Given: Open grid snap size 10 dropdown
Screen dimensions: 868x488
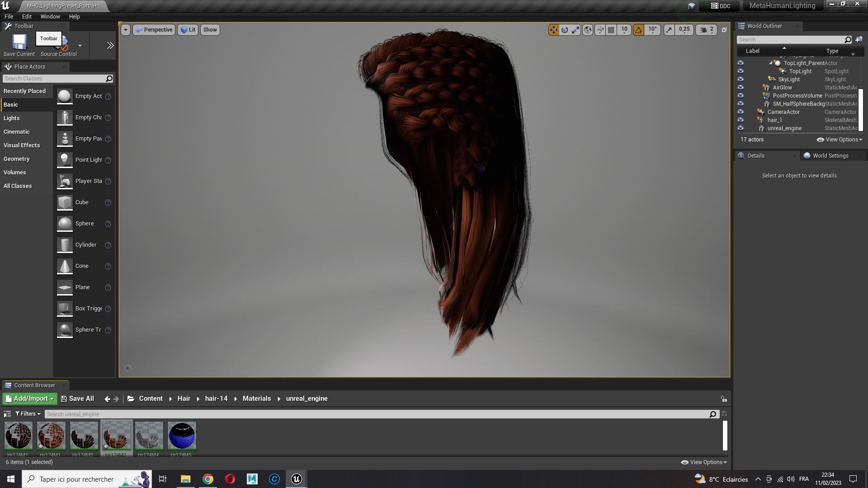Looking at the screenshot, I should point(624,30).
